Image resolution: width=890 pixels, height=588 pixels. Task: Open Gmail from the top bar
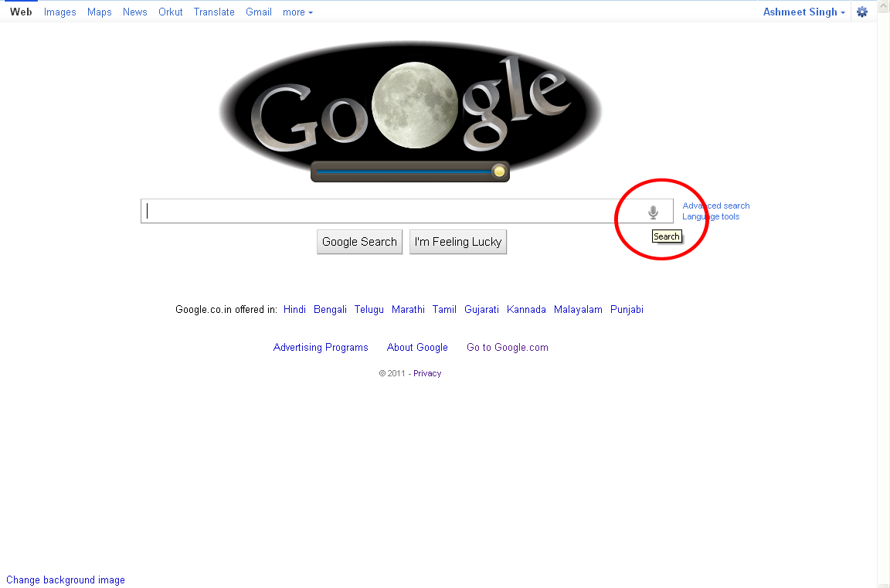(259, 12)
